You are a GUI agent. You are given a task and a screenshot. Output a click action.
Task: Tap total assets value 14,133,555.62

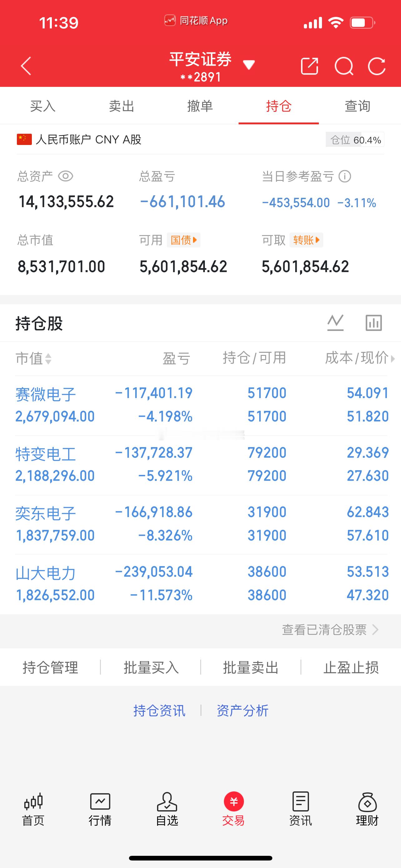click(x=66, y=202)
